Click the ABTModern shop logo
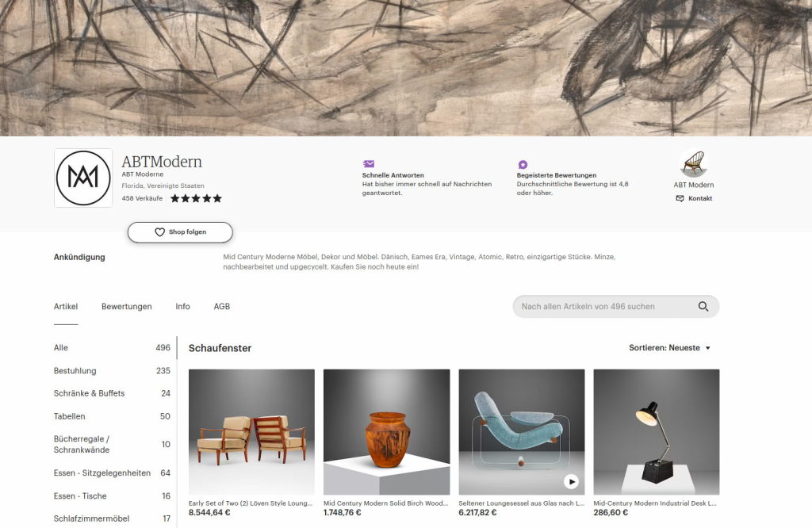Viewport: 812px width, 528px height. pos(83,178)
